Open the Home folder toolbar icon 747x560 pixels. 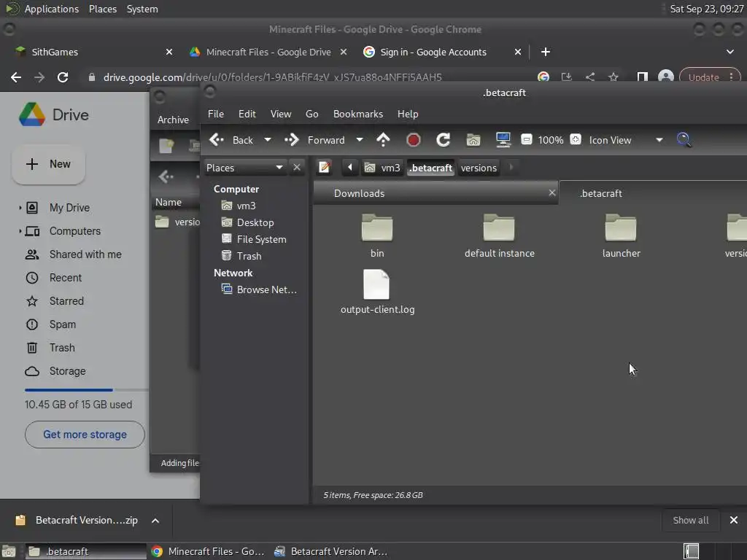click(473, 140)
